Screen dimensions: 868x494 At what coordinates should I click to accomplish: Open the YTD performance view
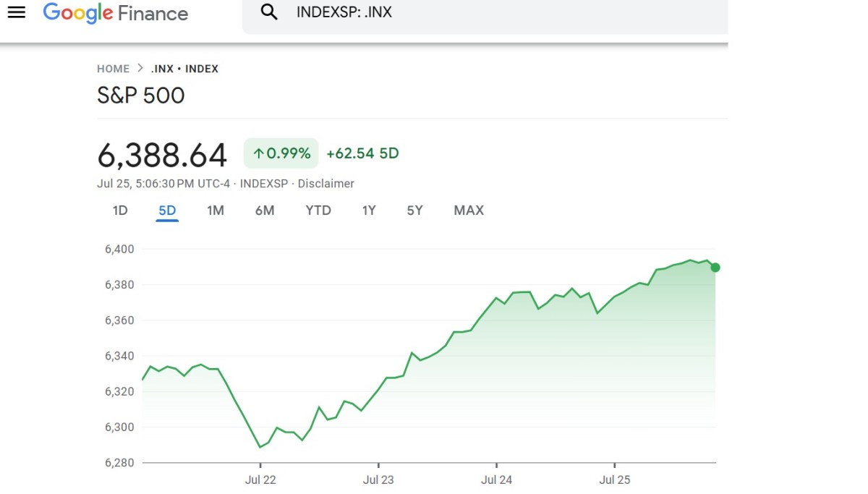[x=318, y=210]
